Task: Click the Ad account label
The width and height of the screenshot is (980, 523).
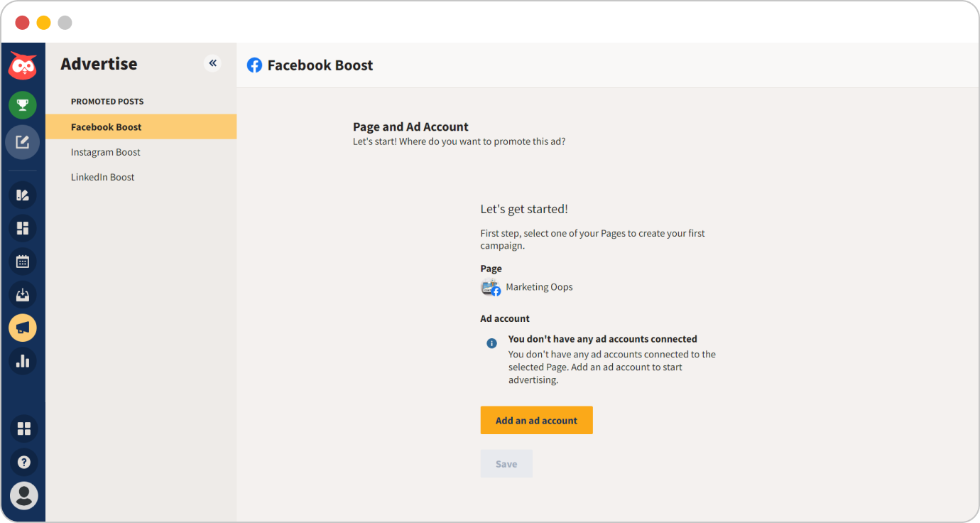Action: pyautogui.click(x=505, y=318)
